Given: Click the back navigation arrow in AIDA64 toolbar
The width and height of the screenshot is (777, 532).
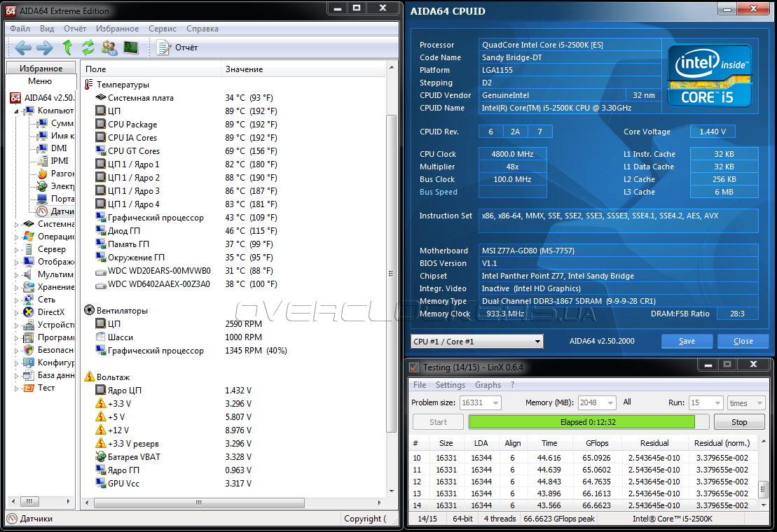Looking at the screenshot, I should pyautogui.click(x=23, y=48).
